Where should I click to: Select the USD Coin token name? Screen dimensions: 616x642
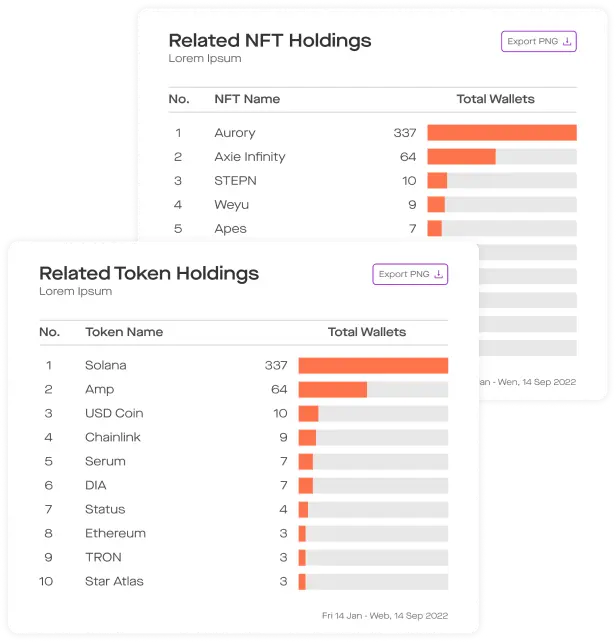[x=114, y=413]
